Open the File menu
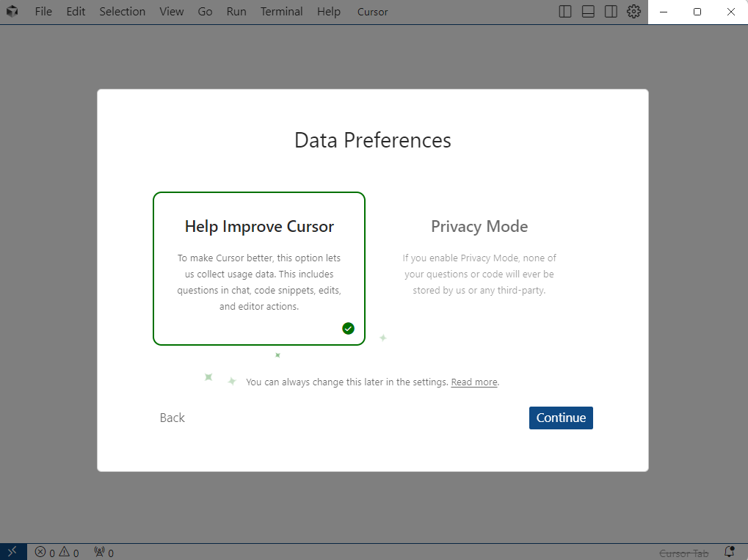Viewport: 748px width, 560px height. 43,12
